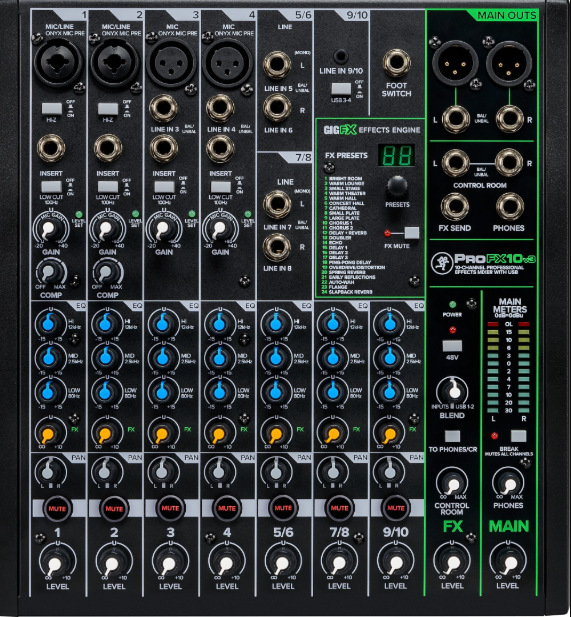Screen dimensions: 571x617
Task: Click the Phones volume knob
Action: click(508, 483)
